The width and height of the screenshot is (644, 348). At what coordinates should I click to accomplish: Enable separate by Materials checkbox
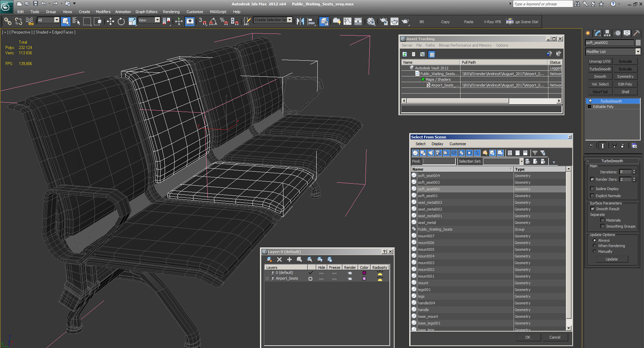(603, 220)
